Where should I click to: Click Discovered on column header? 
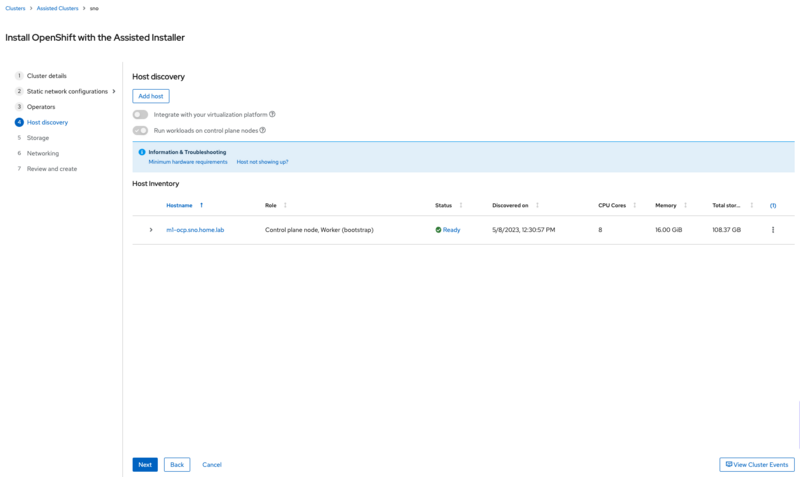point(510,205)
